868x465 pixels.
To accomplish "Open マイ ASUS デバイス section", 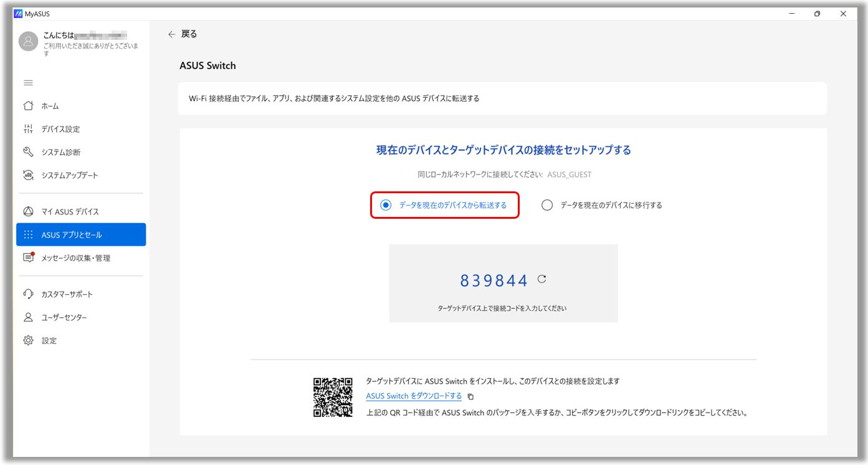I will coord(81,211).
